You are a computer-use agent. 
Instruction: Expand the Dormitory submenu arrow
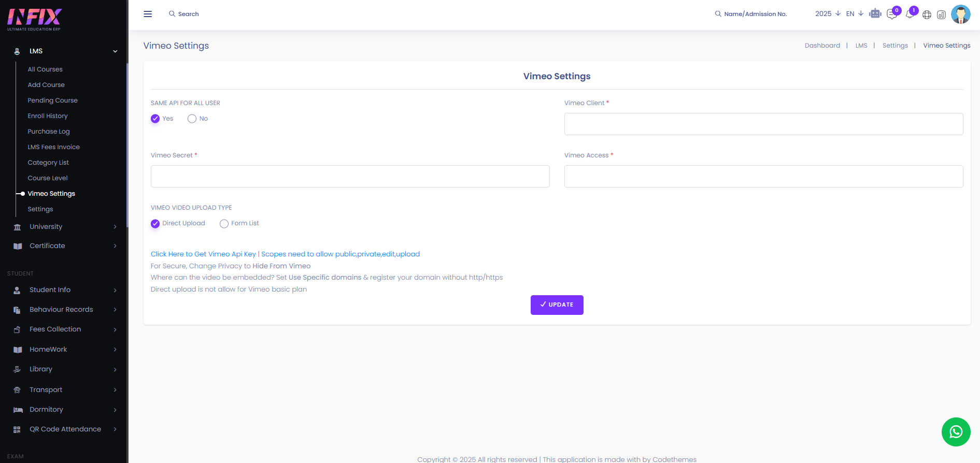[x=115, y=410]
